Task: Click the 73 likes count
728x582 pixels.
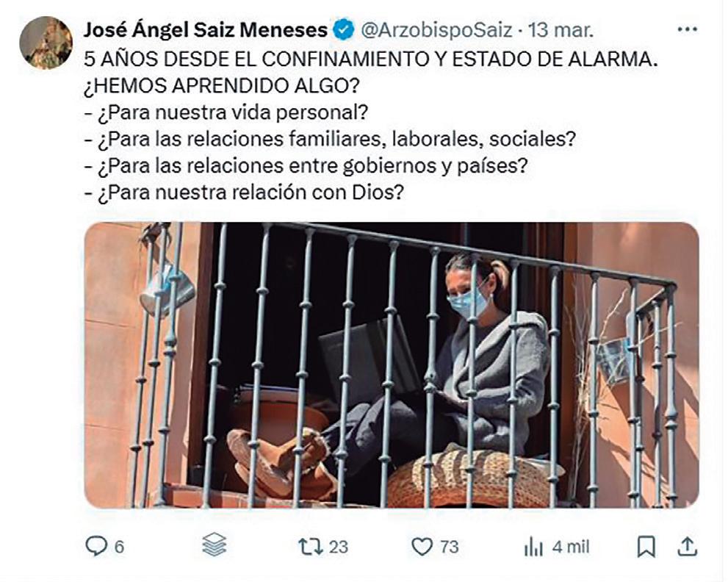Action: pos(449,547)
